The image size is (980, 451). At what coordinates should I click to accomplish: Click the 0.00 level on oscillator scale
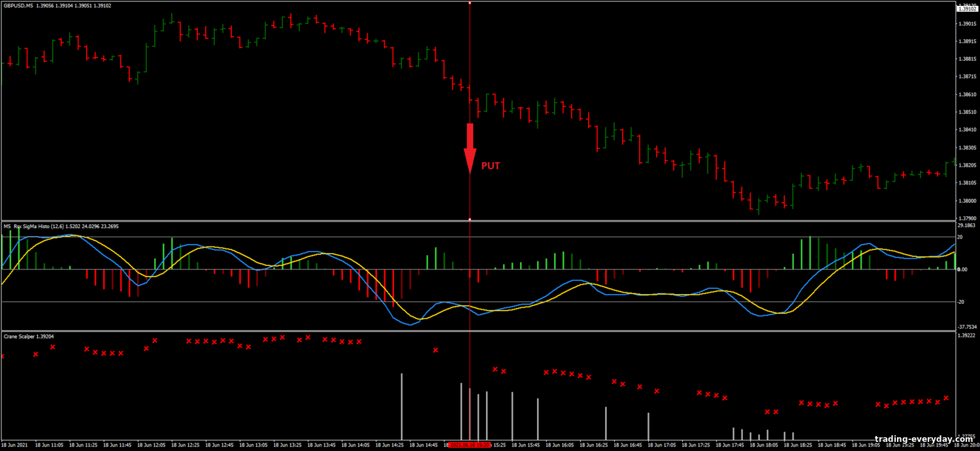point(962,269)
